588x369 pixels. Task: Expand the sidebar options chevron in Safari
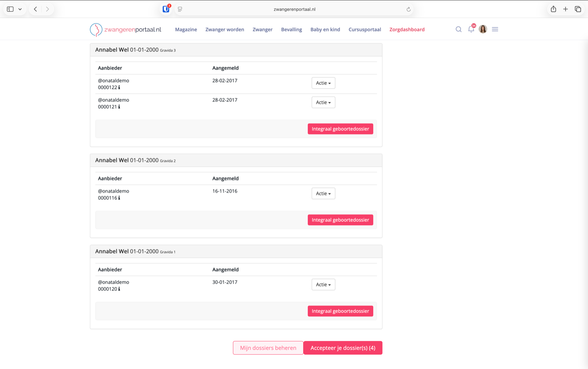20,9
